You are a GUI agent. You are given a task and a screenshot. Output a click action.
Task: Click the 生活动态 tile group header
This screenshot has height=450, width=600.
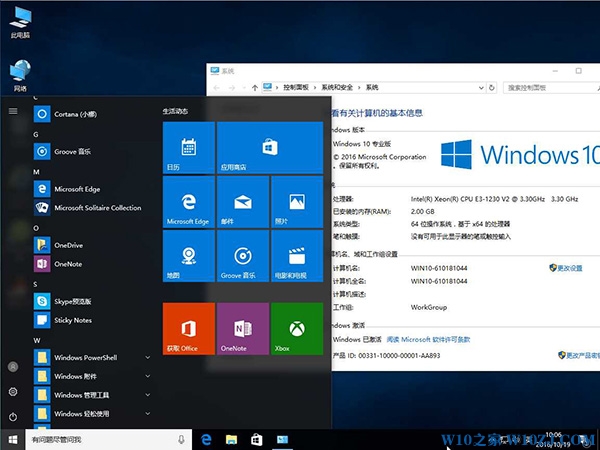pos(175,111)
